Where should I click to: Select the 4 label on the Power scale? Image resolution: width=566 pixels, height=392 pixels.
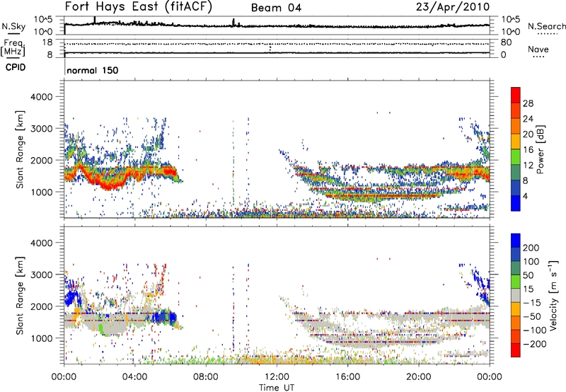(525, 196)
